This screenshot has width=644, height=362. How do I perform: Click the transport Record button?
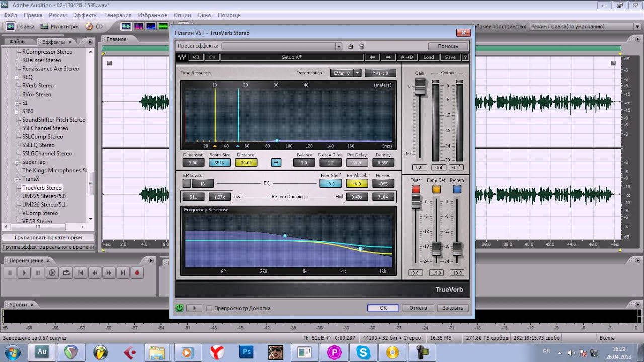[x=136, y=273]
